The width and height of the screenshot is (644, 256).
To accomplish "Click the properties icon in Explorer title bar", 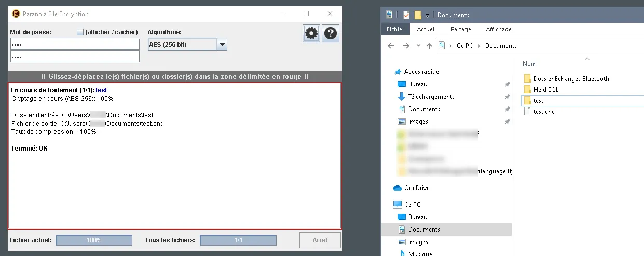I will (406, 15).
